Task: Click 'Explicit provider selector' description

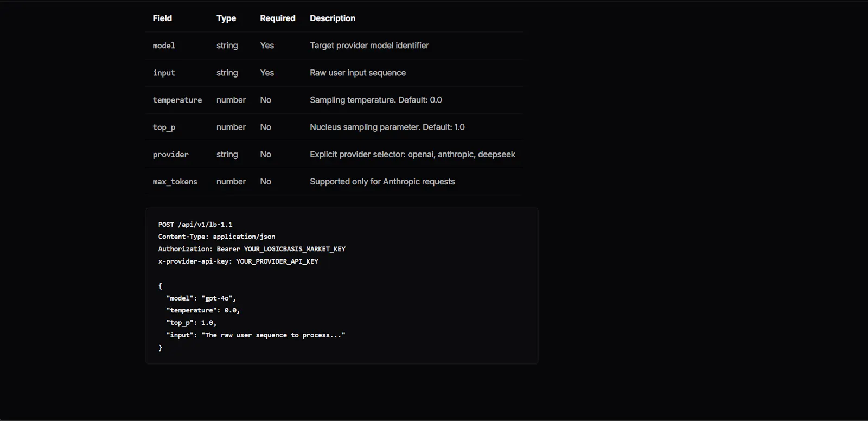Action: tap(413, 154)
